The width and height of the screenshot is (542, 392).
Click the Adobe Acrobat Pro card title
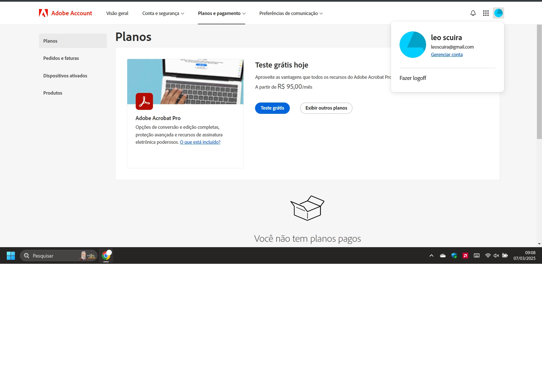[x=158, y=118]
